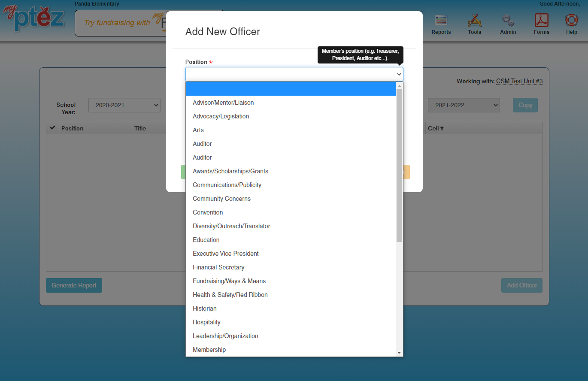Open the 2021-2022 year dropdown

(464, 105)
